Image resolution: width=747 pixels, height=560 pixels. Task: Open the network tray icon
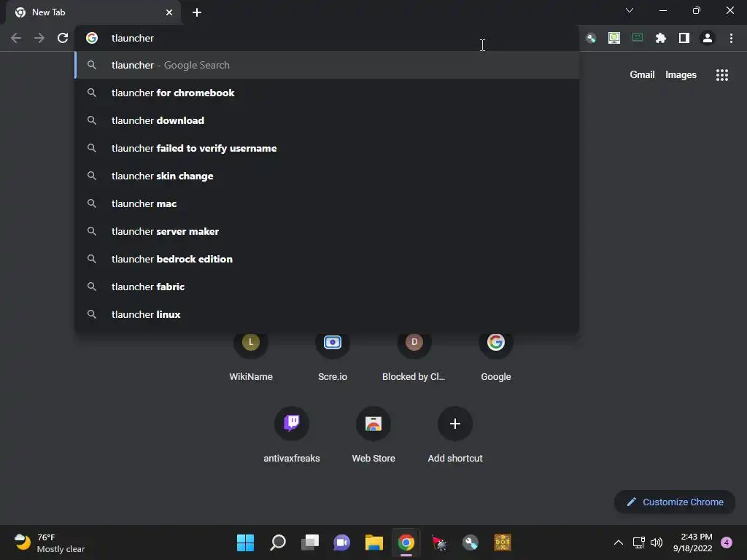(x=638, y=542)
